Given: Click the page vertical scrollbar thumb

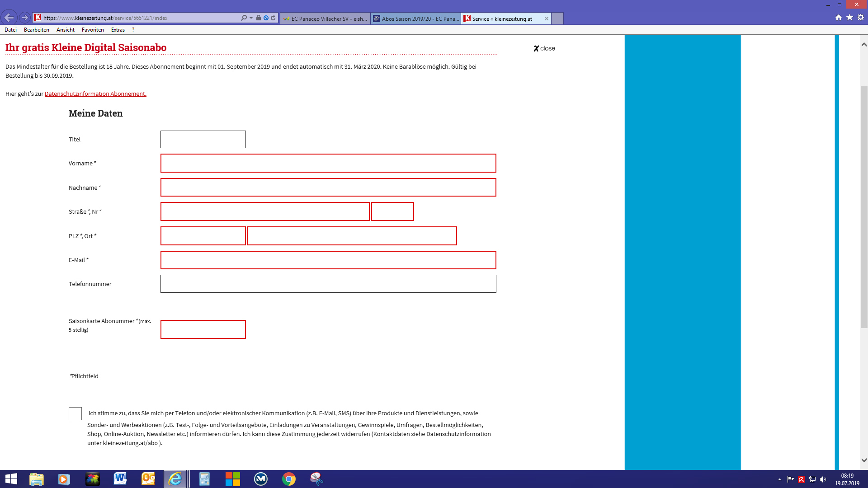Looking at the screenshot, I should (863, 206).
